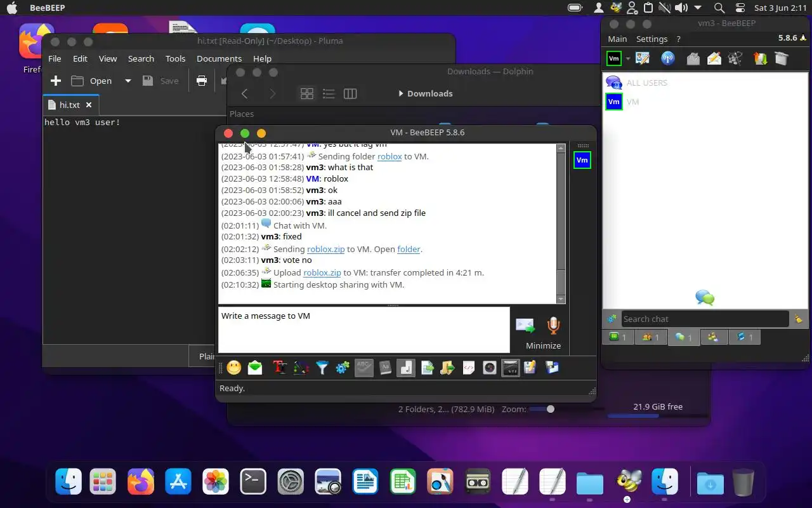Click the chat history vertical scrollbar
812x508 pixels.
(x=561, y=224)
